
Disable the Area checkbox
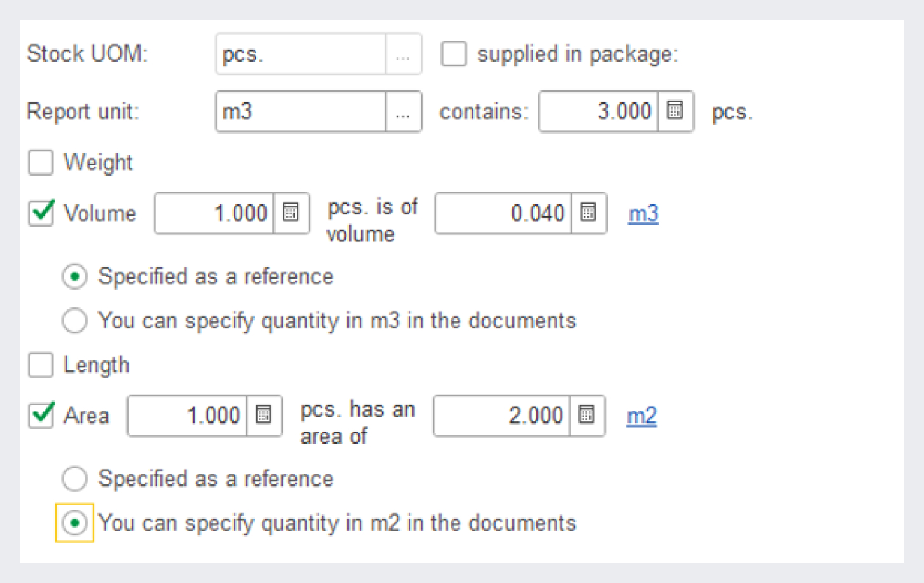pyautogui.click(x=41, y=415)
